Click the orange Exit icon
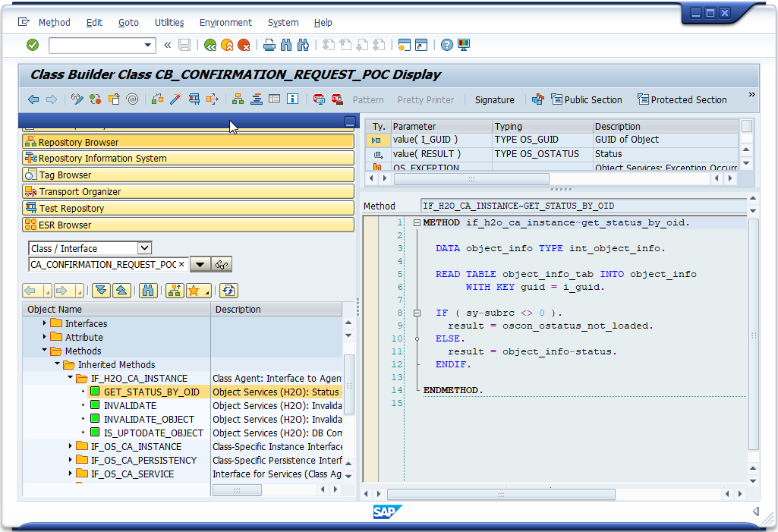 pyautogui.click(x=227, y=46)
